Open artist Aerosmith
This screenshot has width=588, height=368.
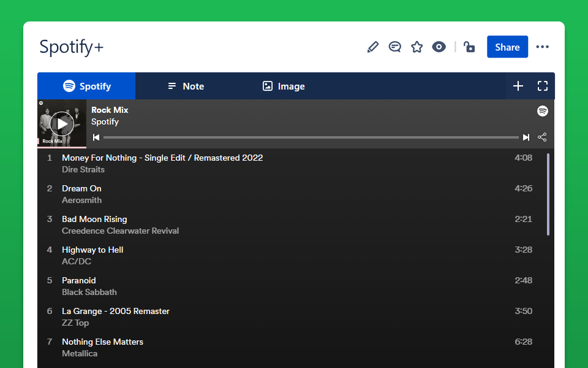point(81,200)
